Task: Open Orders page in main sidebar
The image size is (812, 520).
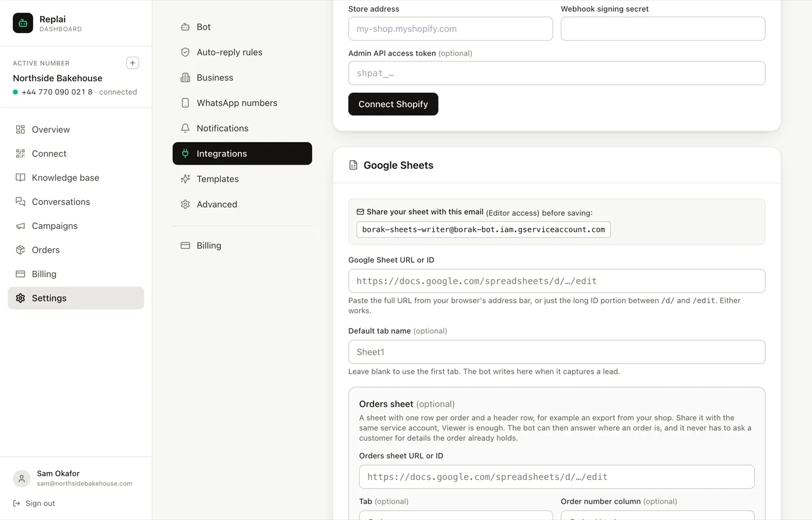Action: 76,250
